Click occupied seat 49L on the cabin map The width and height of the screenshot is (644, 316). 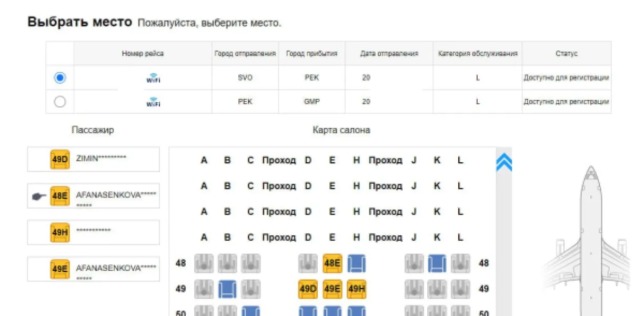[460, 289]
